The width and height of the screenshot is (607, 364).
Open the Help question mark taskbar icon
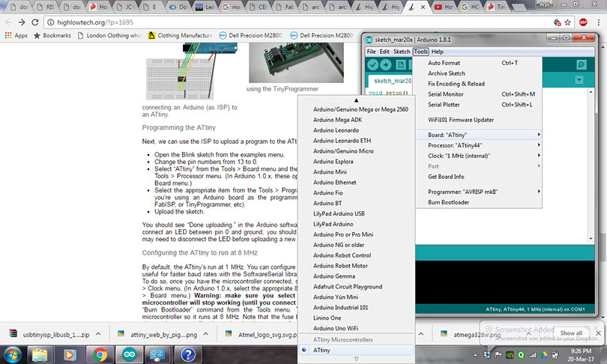pyautogui.click(x=188, y=355)
